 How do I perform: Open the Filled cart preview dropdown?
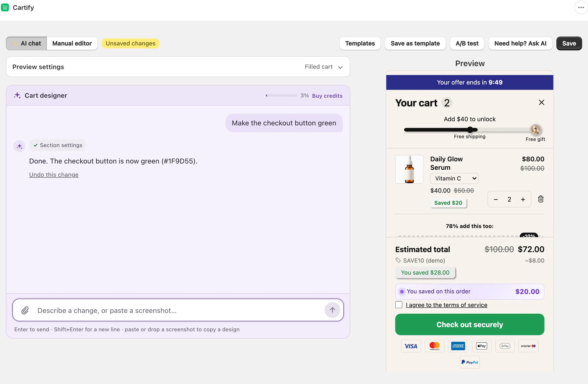(323, 67)
